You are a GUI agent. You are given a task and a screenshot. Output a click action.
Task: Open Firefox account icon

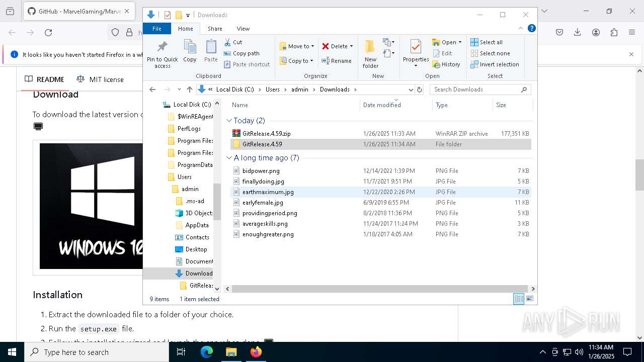(x=596, y=32)
